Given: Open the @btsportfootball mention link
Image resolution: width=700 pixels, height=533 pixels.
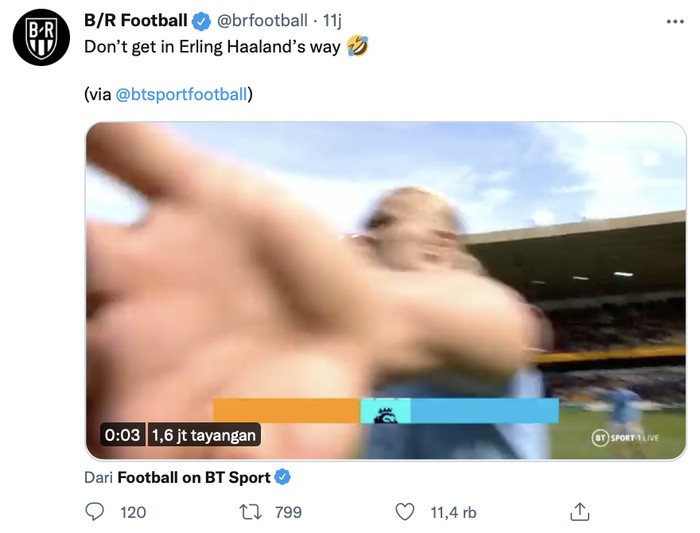Looking at the screenshot, I should [182, 95].
